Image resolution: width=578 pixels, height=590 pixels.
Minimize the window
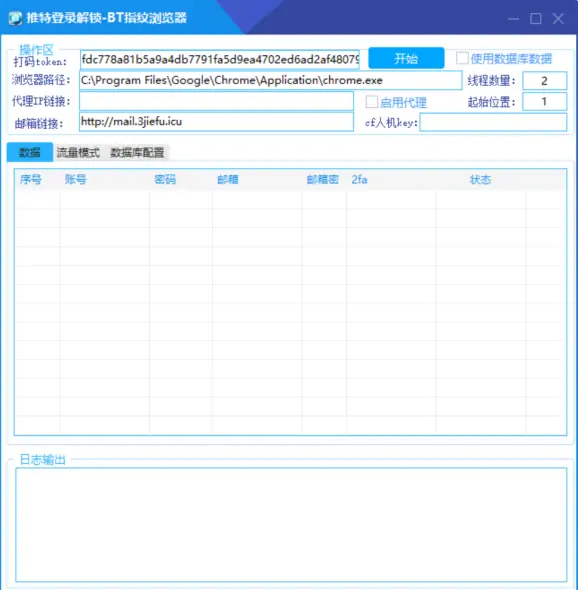(x=513, y=18)
